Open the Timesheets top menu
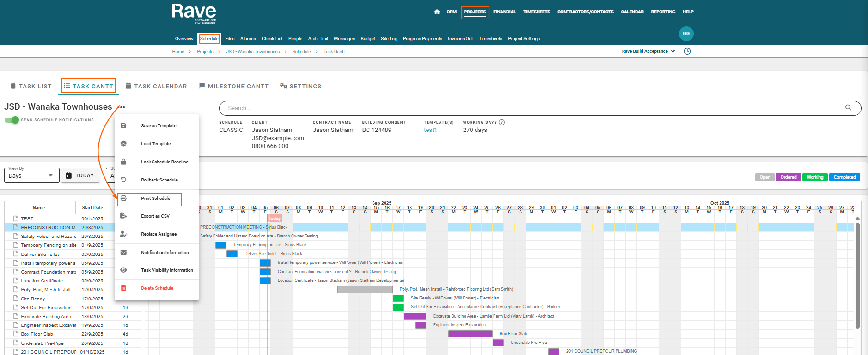Image resolution: width=868 pixels, height=355 pixels. point(537,12)
